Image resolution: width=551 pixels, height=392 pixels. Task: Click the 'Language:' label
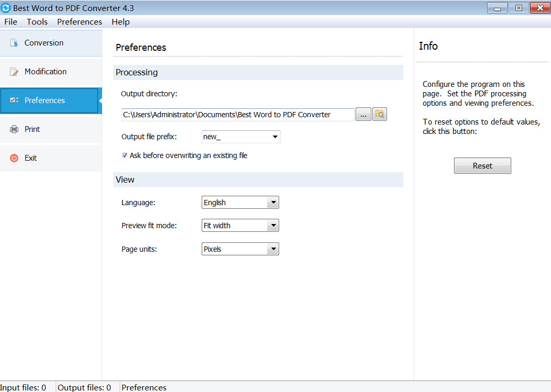(138, 203)
